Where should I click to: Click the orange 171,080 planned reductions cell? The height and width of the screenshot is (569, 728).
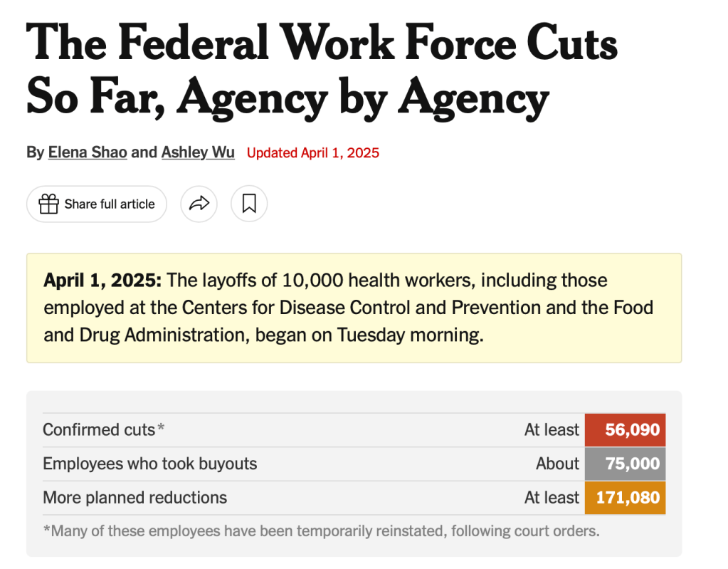pos(625,498)
